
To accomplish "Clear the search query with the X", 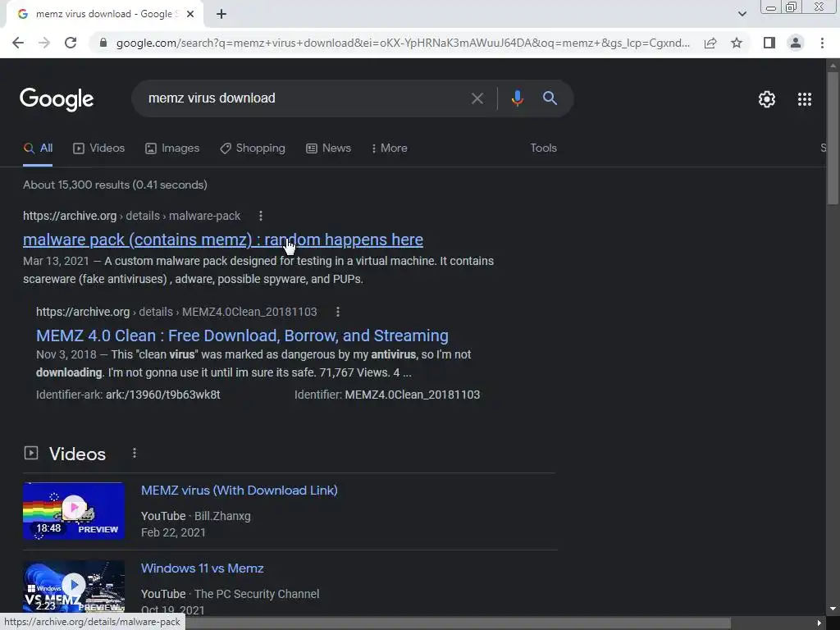I will (477, 98).
